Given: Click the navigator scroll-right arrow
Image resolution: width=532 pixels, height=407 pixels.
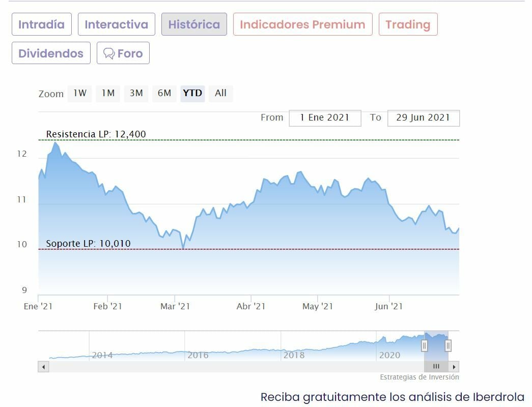Looking at the screenshot, I should coord(454,366).
